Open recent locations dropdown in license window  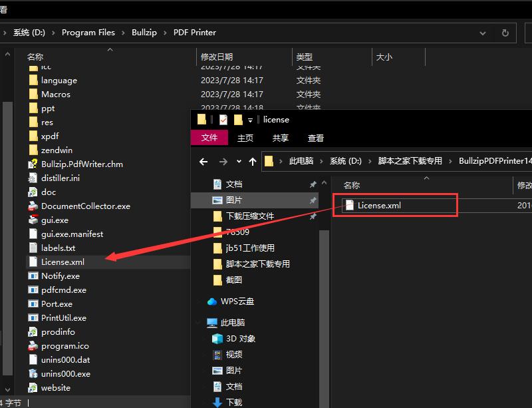tap(239, 161)
